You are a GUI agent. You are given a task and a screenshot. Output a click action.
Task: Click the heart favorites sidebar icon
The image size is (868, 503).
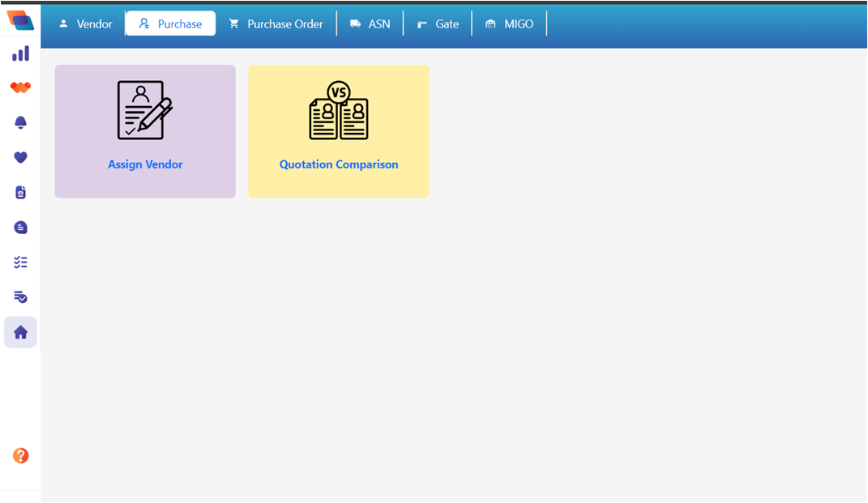pos(20,157)
